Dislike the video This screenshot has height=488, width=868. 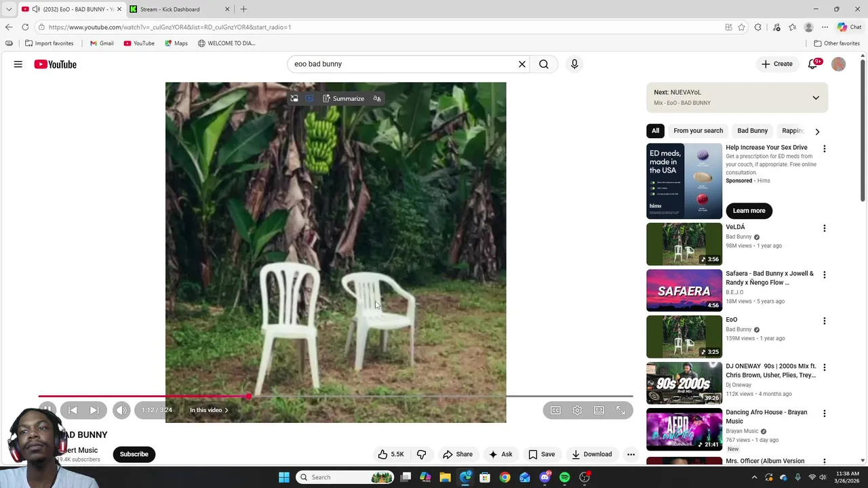(x=421, y=454)
